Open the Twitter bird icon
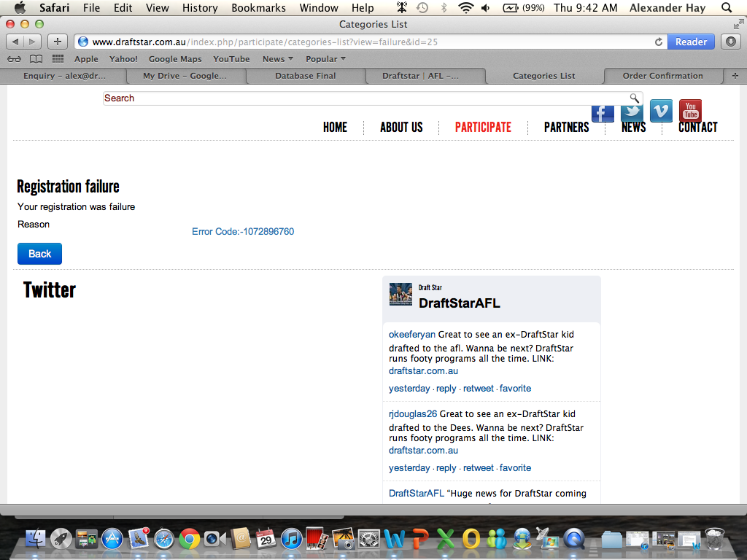This screenshot has width=747, height=560. (632, 112)
